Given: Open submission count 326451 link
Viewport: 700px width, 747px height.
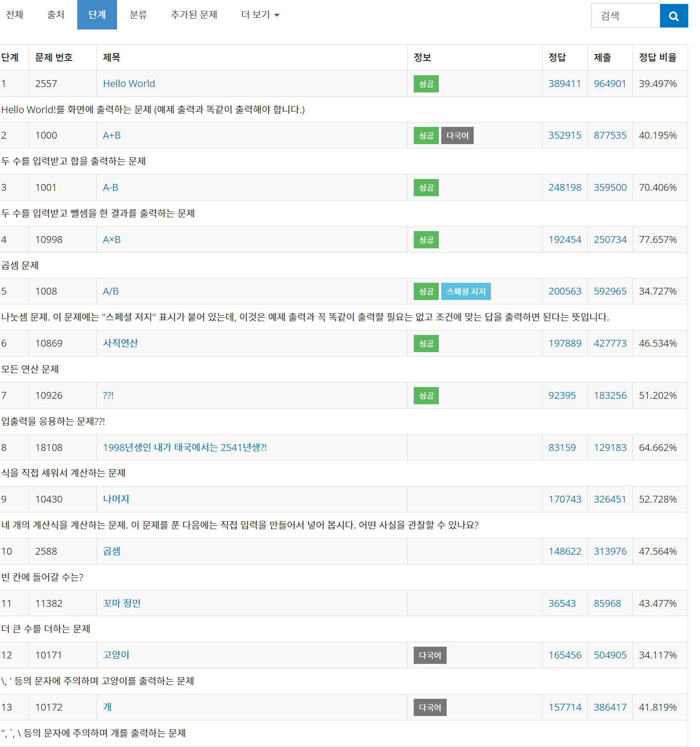Looking at the screenshot, I should click(x=610, y=499).
